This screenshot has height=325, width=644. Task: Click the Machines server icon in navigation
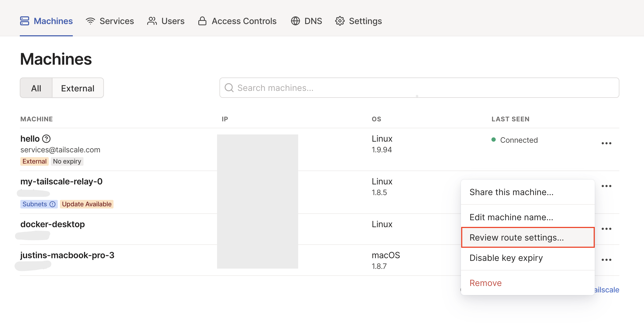pyautogui.click(x=25, y=21)
